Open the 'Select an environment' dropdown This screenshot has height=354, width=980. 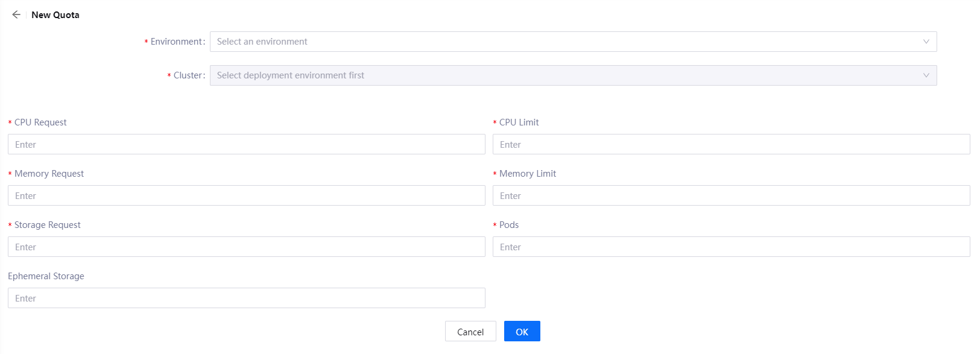567,42
